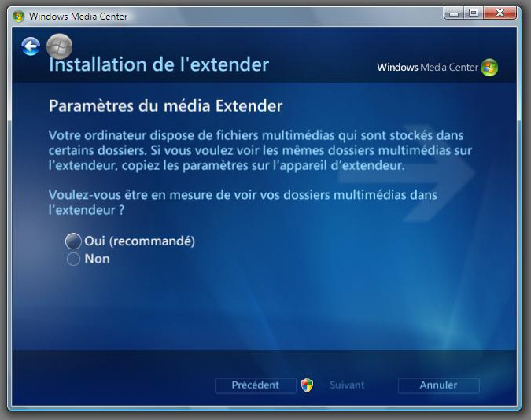This screenshot has width=531, height=420.
Task: Click the blue back arrow icon
Action: point(31,46)
